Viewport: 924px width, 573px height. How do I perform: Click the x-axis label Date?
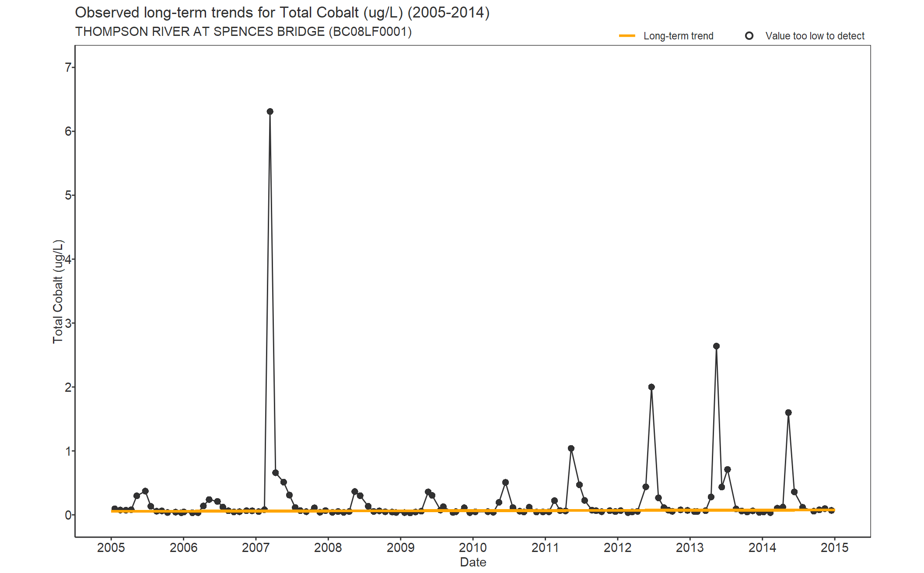click(473, 562)
